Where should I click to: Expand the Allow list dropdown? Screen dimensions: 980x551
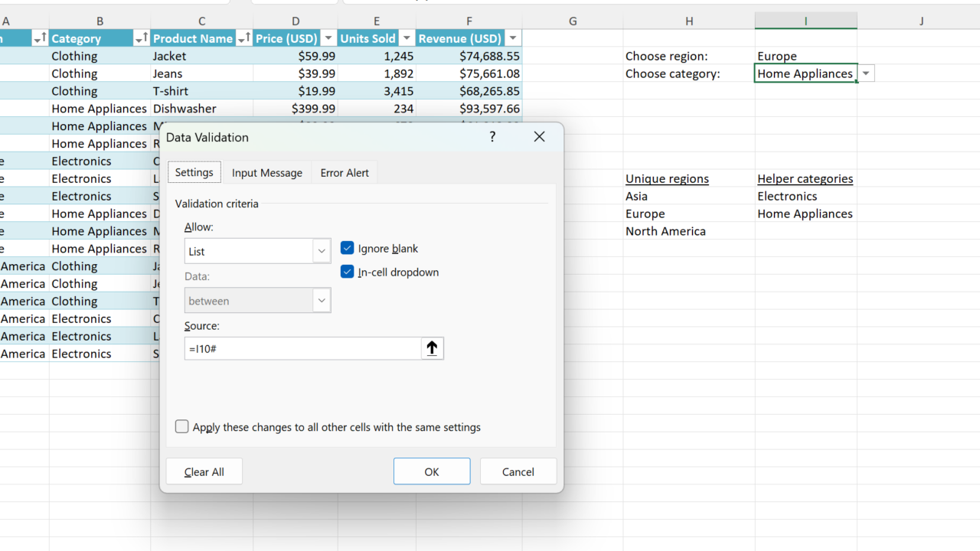tap(322, 251)
